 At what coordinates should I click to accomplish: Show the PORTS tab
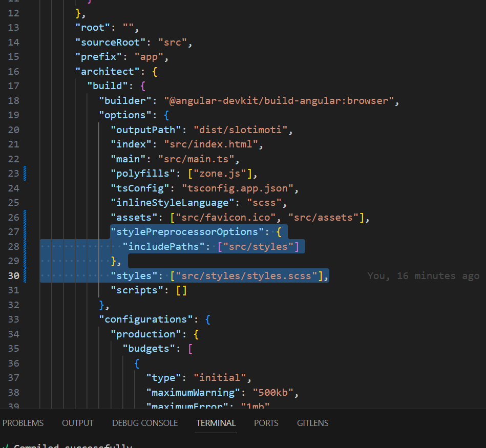tap(266, 423)
